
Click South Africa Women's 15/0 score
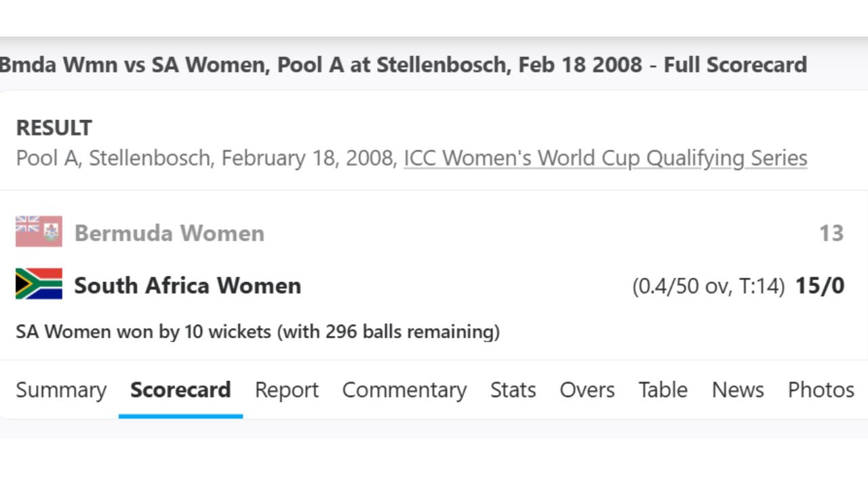coord(820,285)
